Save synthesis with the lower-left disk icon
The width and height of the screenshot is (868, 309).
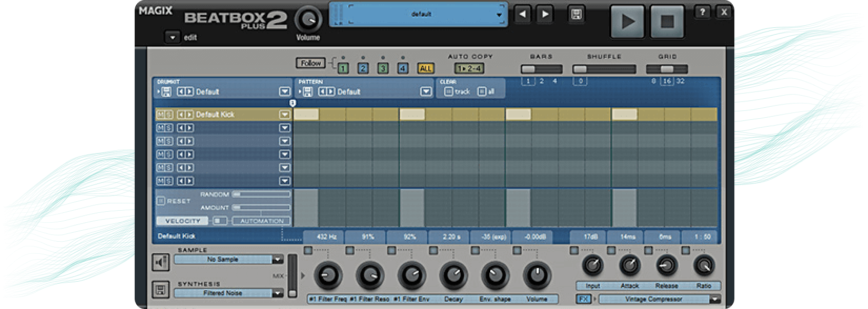[x=160, y=290]
